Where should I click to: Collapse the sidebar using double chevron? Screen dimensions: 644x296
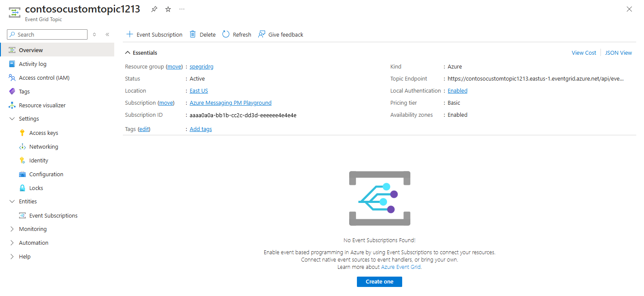(107, 34)
